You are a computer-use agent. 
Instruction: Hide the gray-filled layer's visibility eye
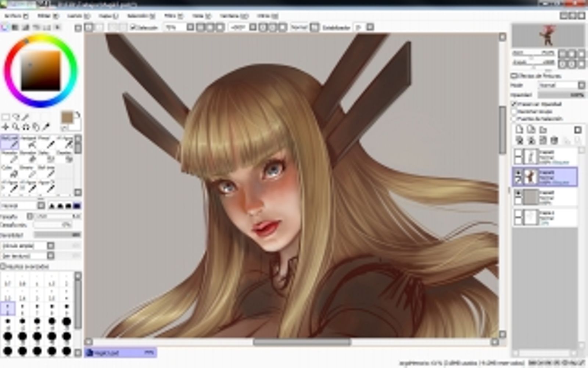(x=518, y=193)
